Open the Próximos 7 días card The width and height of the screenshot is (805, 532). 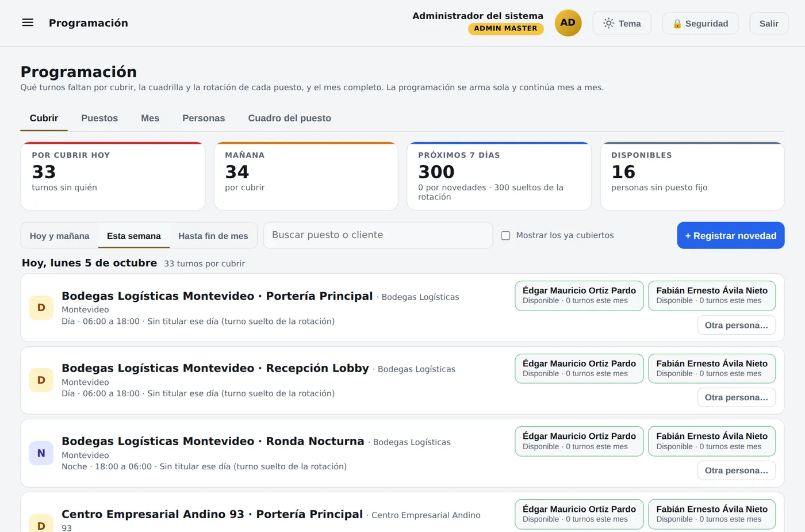click(499, 176)
